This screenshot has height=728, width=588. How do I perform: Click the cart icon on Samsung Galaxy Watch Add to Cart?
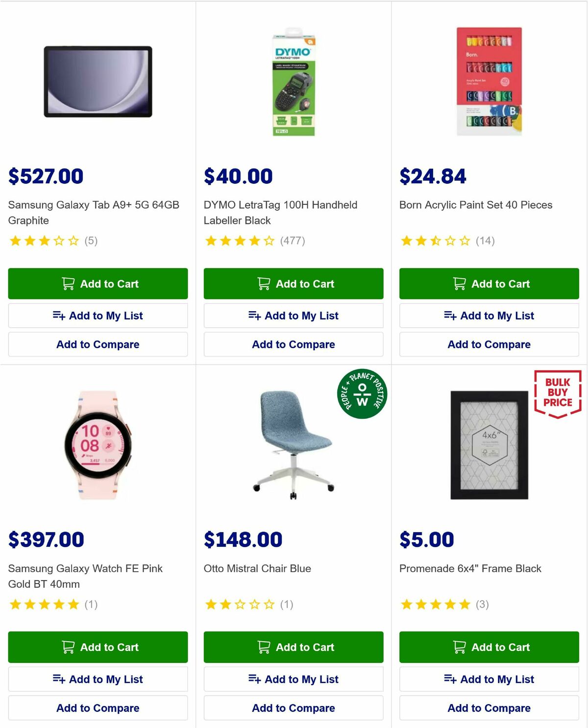[68, 647]
